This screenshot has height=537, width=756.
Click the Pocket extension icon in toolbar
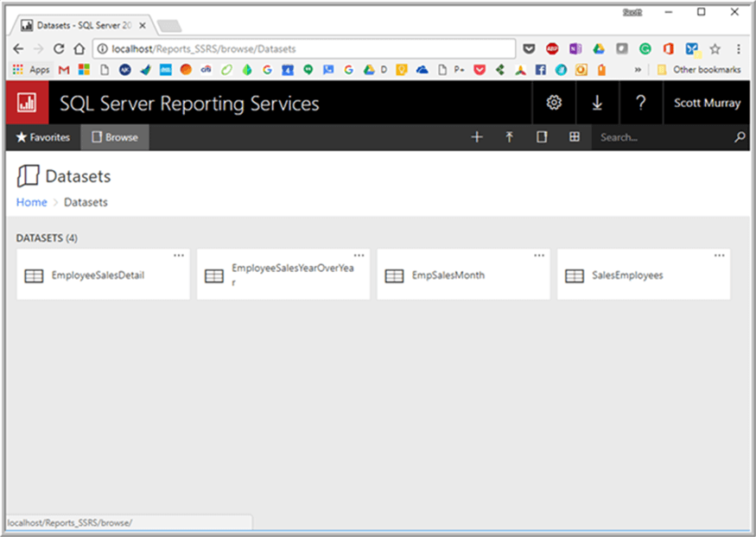pyautogui.click(x=529, y=48)
